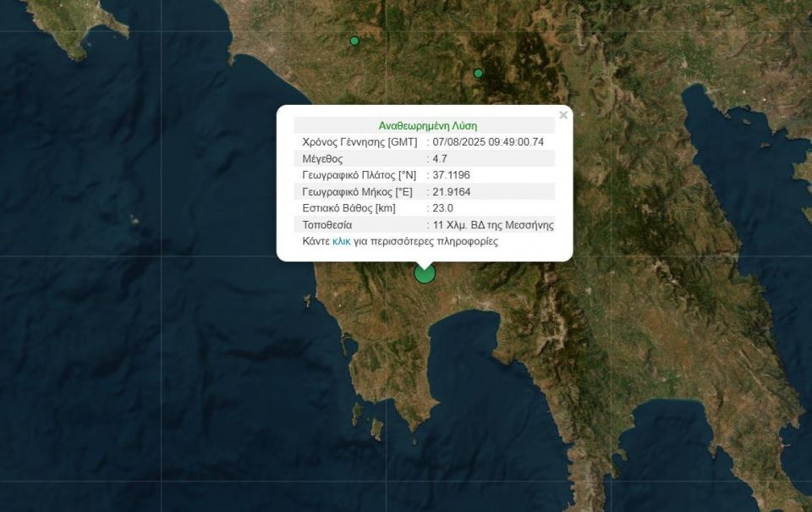The width and height of the screenshot is (812, 512).
Task: Open the 'κλικ' link for more information
Action: pos(342,241)
